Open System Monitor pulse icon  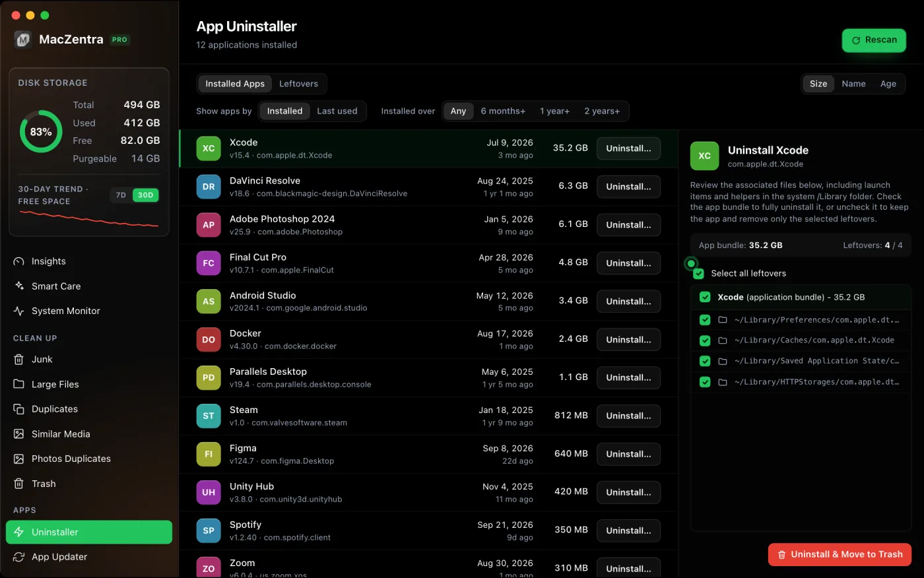click(18, 311)
